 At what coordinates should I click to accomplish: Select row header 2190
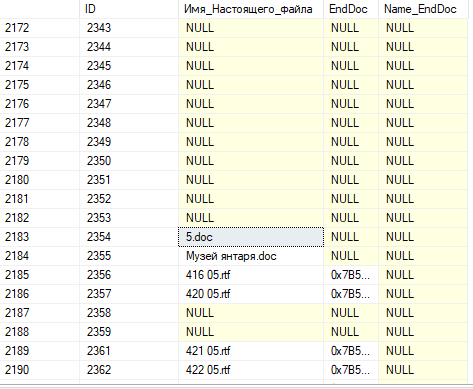(x=40, y=370)
